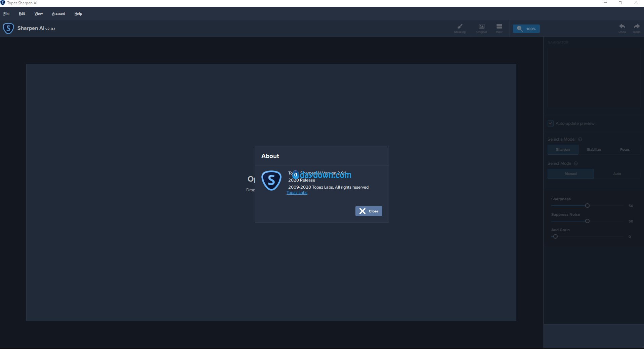Choose the Stabilize model
This screenshot has height=349, width=644.
tap(594, 150)
